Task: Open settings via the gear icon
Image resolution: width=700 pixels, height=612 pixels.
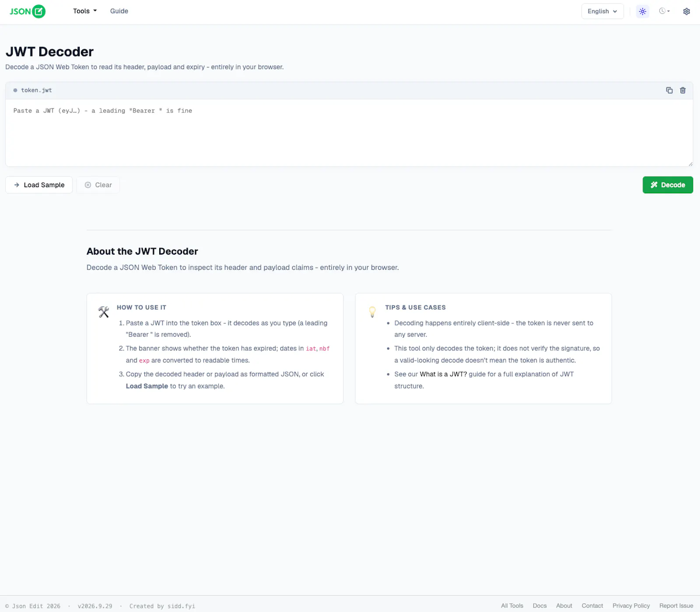Action: 686,11
